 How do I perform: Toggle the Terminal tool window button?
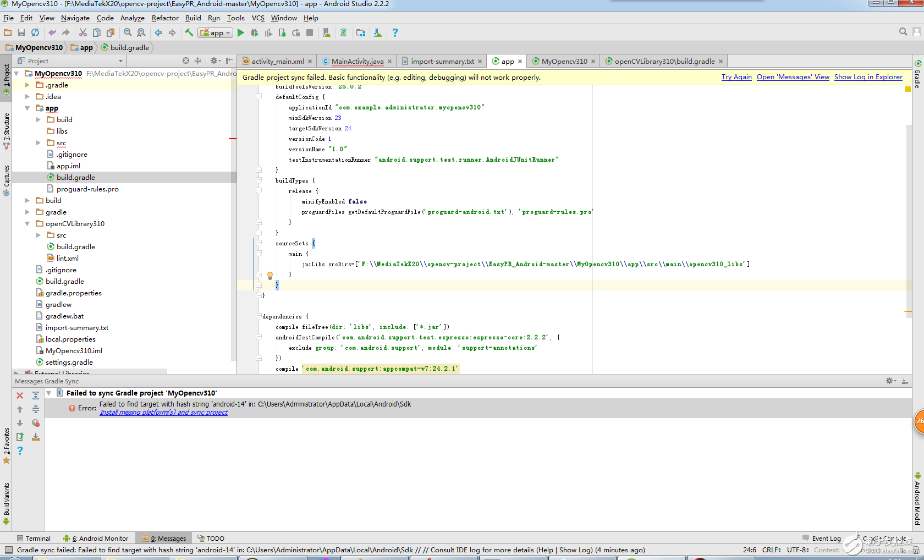pos(34,539)
